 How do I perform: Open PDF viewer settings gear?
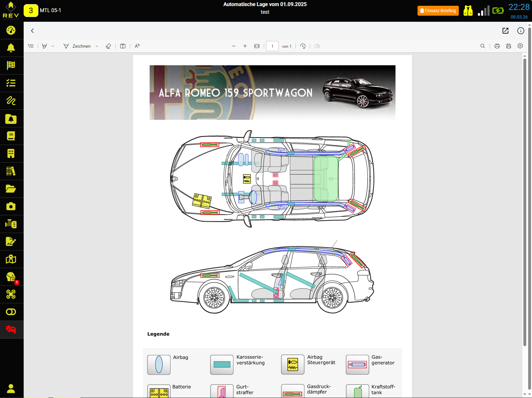click(x=520, y=46)
